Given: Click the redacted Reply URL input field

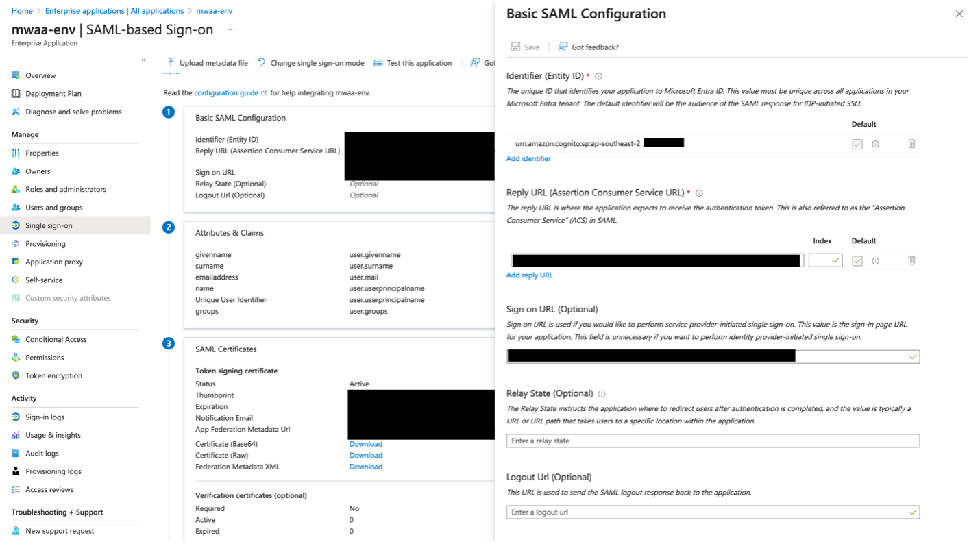Looking at the screenshot, I should tap(657, 260).
